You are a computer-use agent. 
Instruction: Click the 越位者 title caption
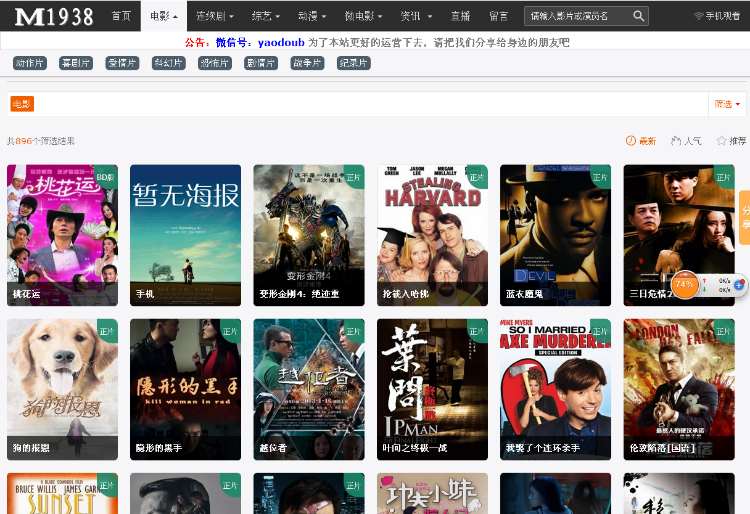[273, 448]
